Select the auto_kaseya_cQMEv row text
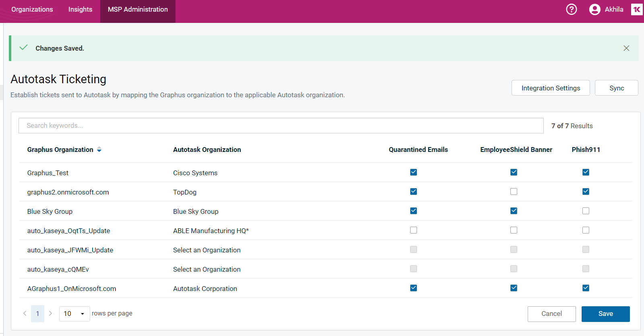The width and height of the screenshot is (644, 336). coord(58,269)
